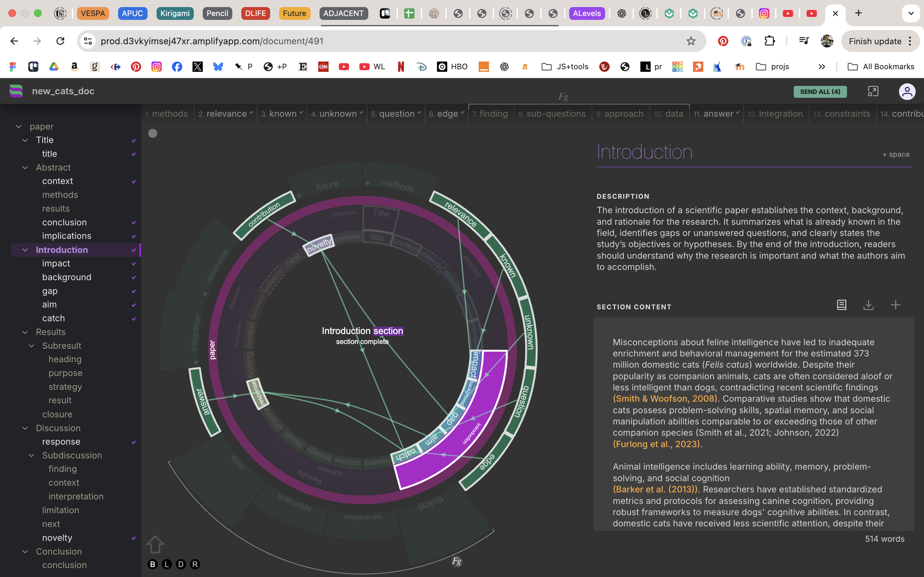The width and height of the screenshot is (924, 577).
Task: Click the + space label beside Introduction
Action: click(x=896, y=155)
